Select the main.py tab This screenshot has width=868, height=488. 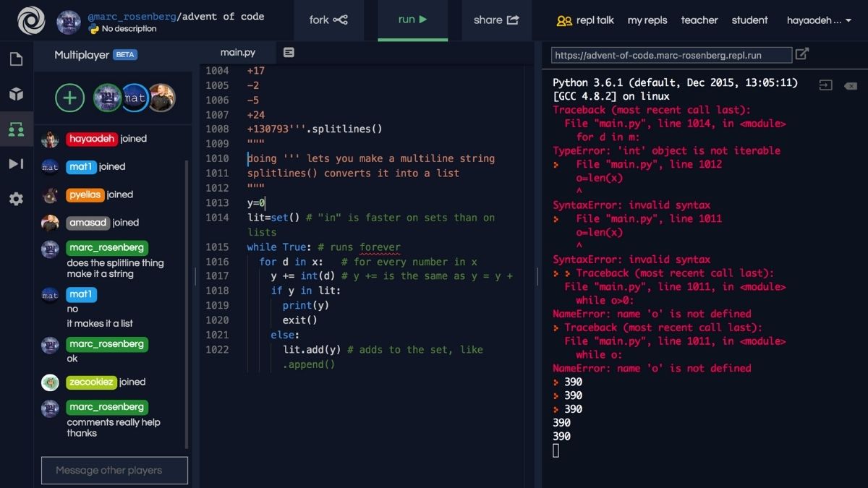237,51
